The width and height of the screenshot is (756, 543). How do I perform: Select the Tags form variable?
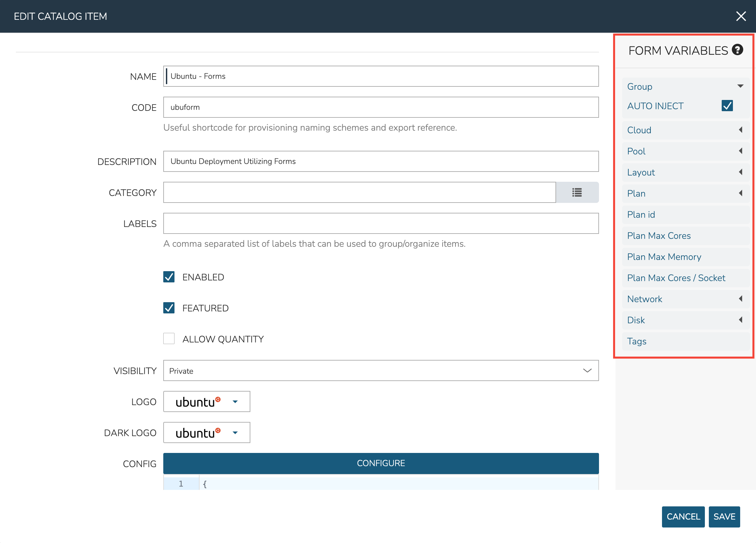click(637, 341)
